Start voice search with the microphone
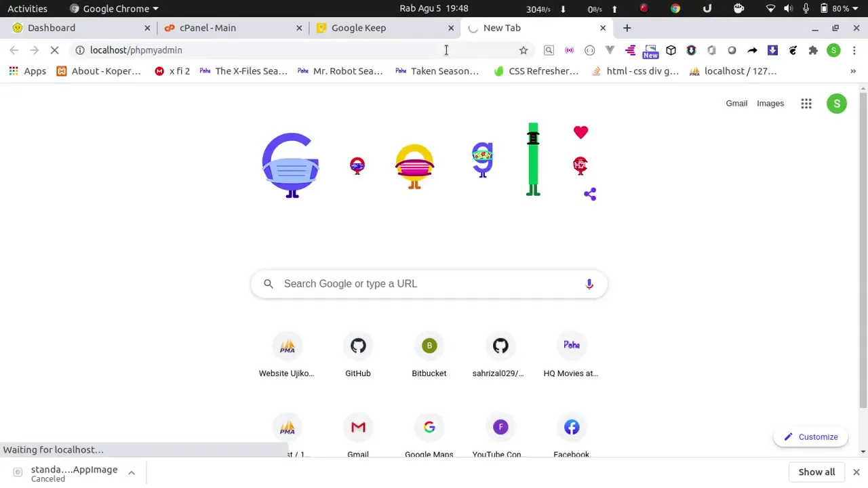Viewport: 868px width, 488px height. pyautogui.click(x=589, y=284)
